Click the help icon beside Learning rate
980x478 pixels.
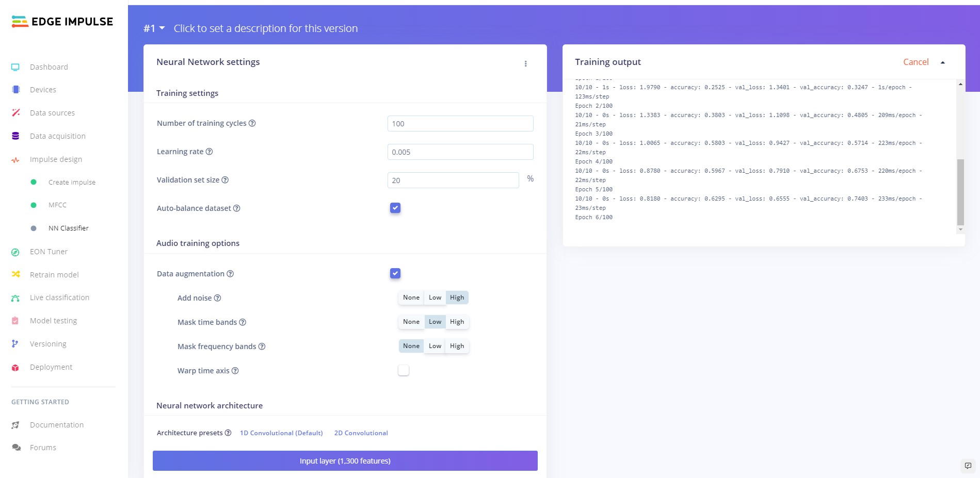(209, 152)
